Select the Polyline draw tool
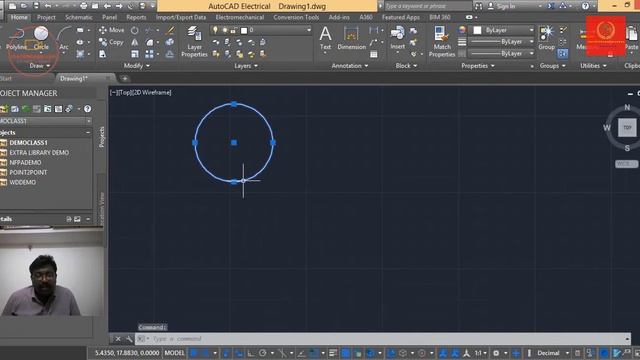This screenshot has height=360, width=640. click(x=16, y=38)
